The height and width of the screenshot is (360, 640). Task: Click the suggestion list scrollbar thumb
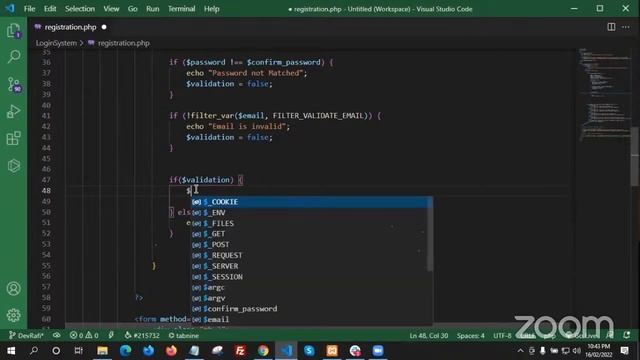point(430,234)
